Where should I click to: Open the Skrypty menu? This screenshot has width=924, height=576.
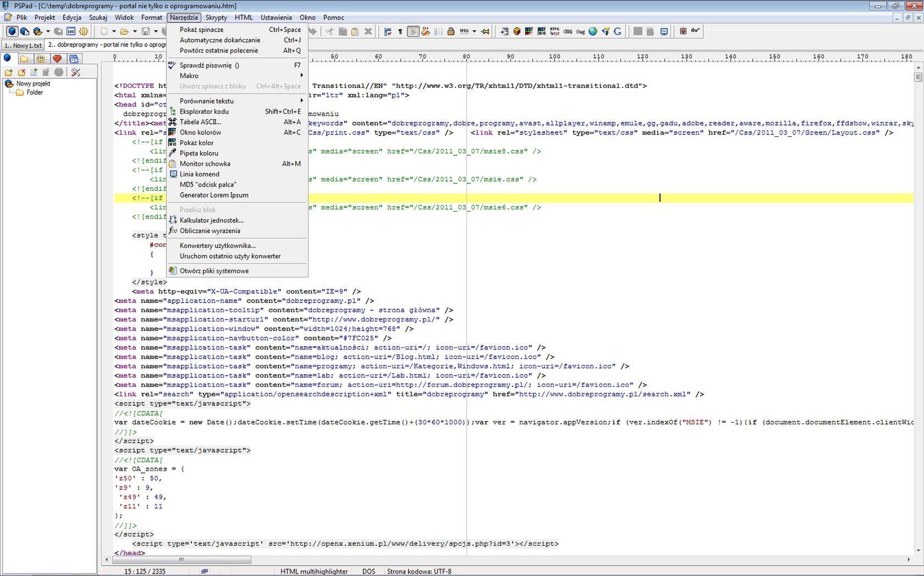(216, 18)
